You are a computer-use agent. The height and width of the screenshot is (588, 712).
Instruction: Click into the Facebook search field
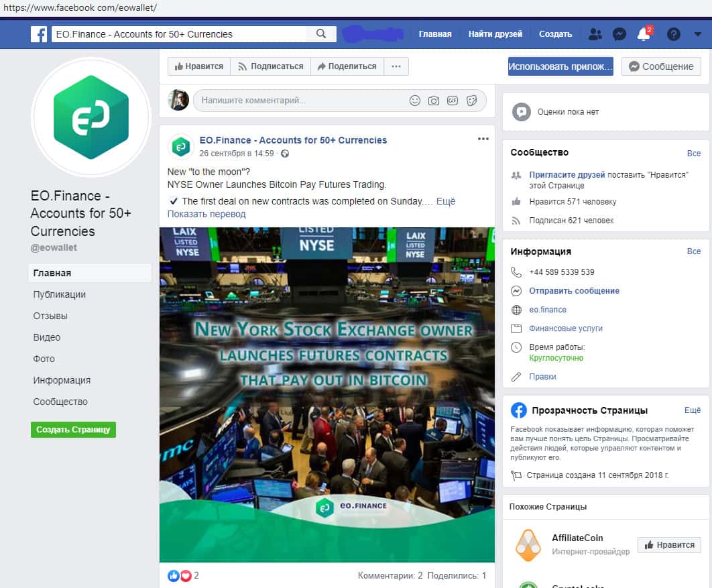point(180,34)
